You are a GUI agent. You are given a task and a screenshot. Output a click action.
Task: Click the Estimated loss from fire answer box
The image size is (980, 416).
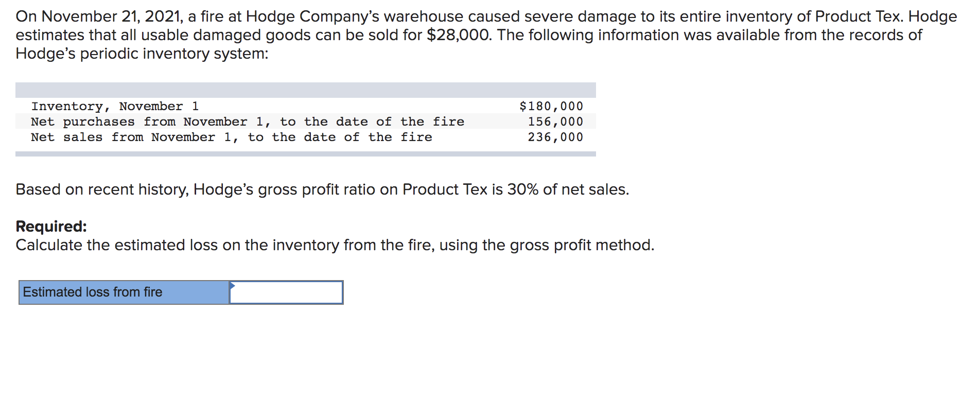286,292
